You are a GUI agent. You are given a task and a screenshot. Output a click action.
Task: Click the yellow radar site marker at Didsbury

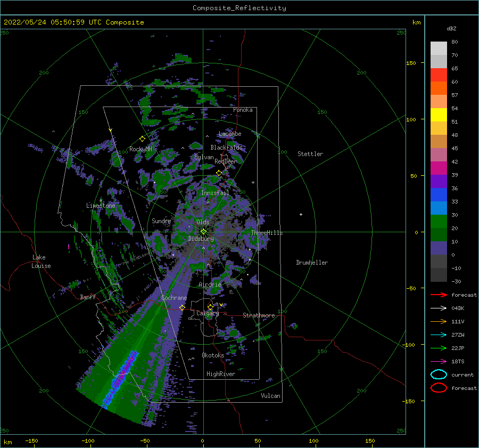(203, 232)
